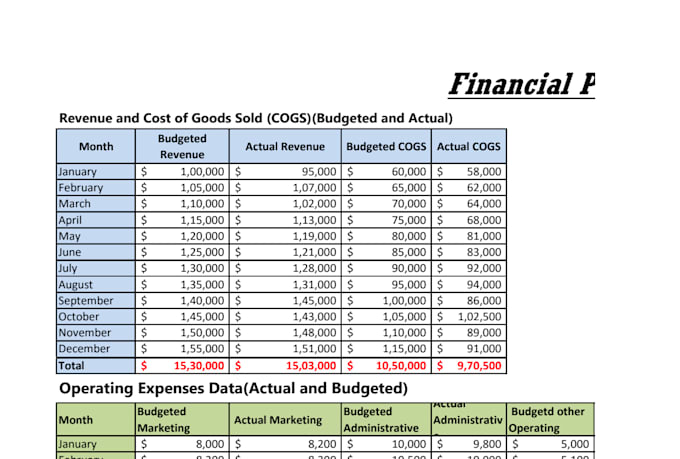Select the June month cell
Image resolution: width=680 pixels, height=459 pixels.
click(x=96, y=252)
